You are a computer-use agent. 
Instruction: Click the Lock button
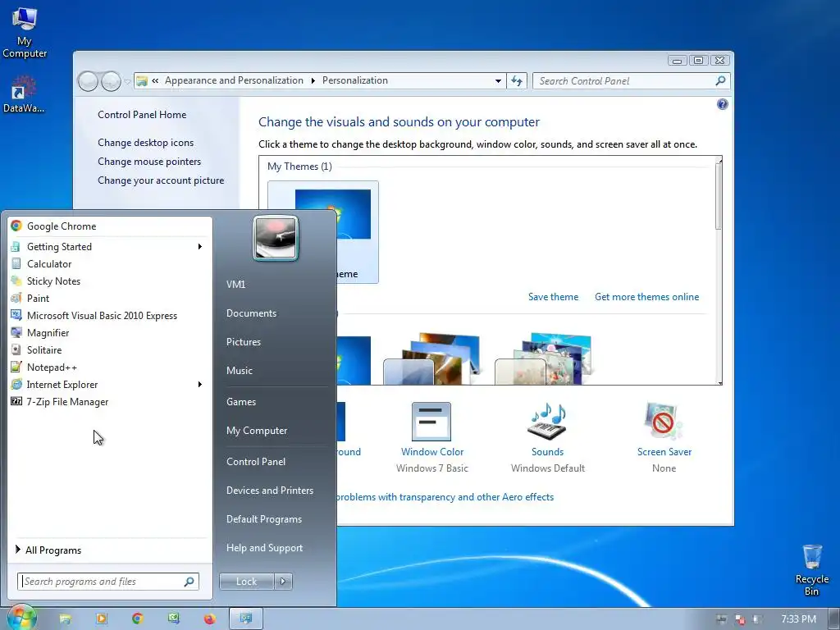pyautogui.click(x=246, y=582)
